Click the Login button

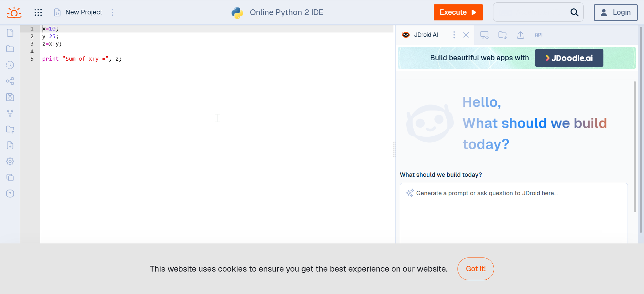click(x=615, y=12)
